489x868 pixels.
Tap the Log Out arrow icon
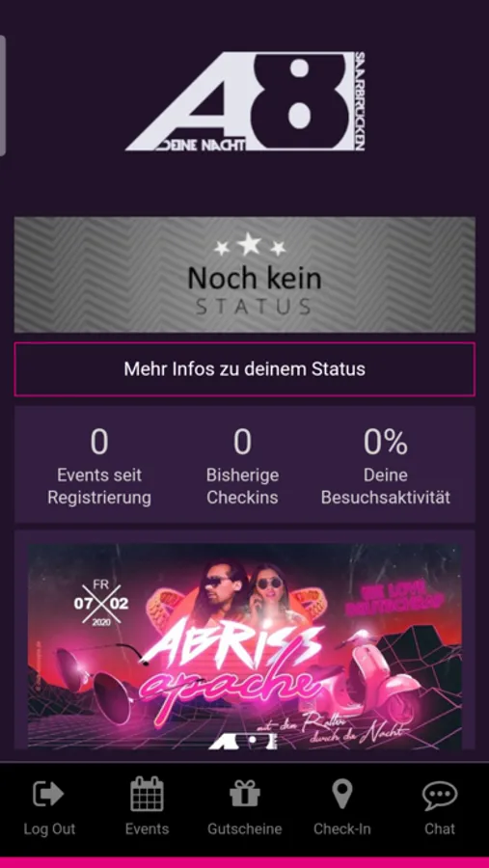tap(49, 795)
